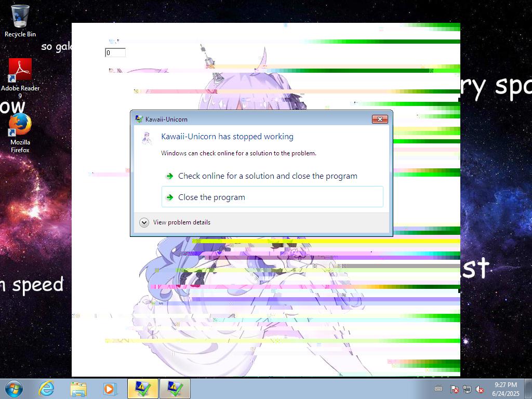Click the muted volume tray icon

click(x=480, y=389)
